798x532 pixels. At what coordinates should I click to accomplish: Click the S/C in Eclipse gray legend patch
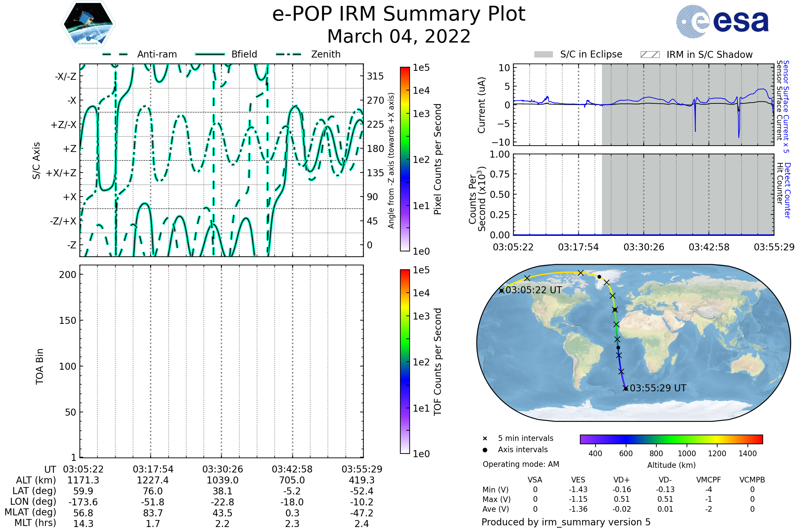pos(543,55)
